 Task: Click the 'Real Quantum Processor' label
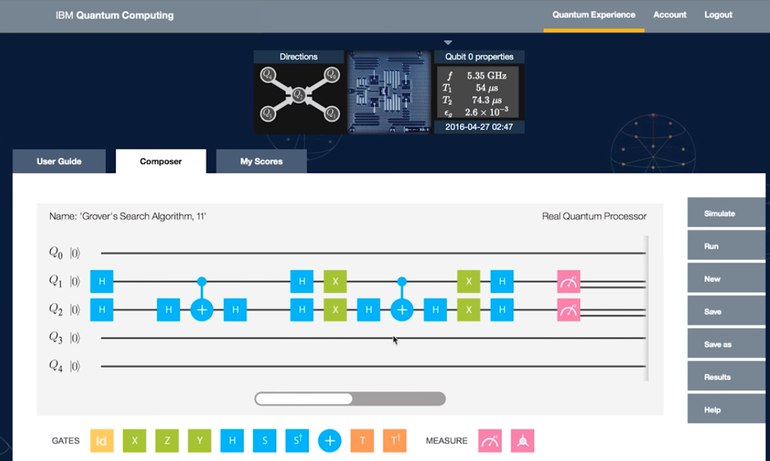click(594, 216)
